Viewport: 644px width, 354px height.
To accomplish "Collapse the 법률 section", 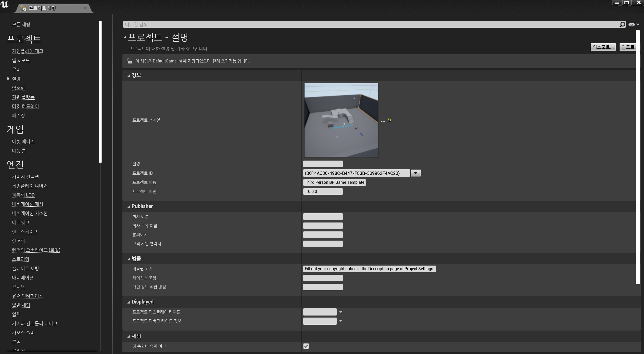I will click(x=129, y=259).
